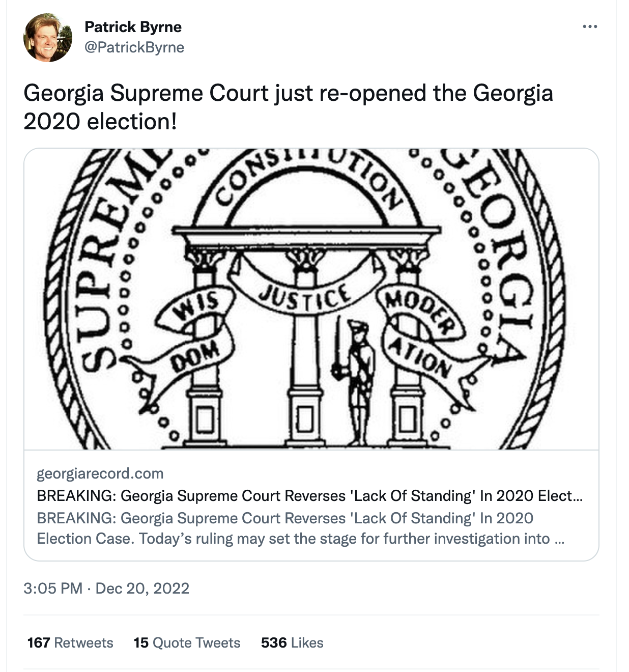This screenshot has width=629, height=672.
Task: Show the 536 Likes list
Action: (292, 642)
